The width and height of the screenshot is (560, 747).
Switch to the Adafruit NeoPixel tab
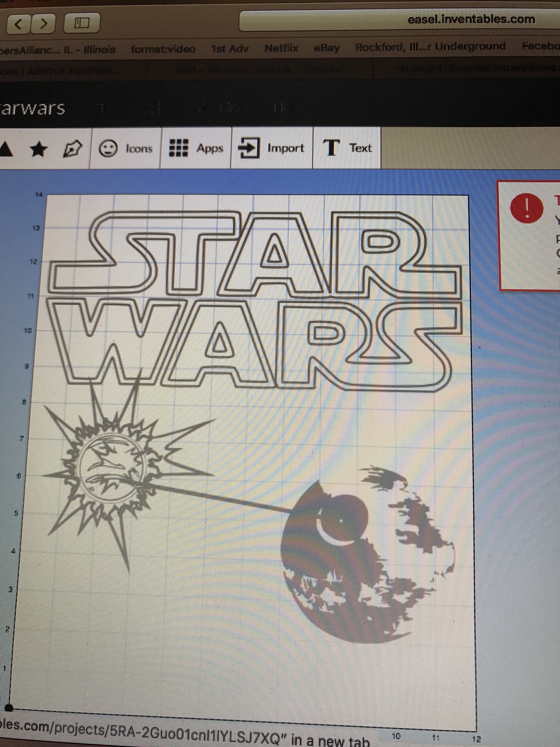tap(68, 71)
